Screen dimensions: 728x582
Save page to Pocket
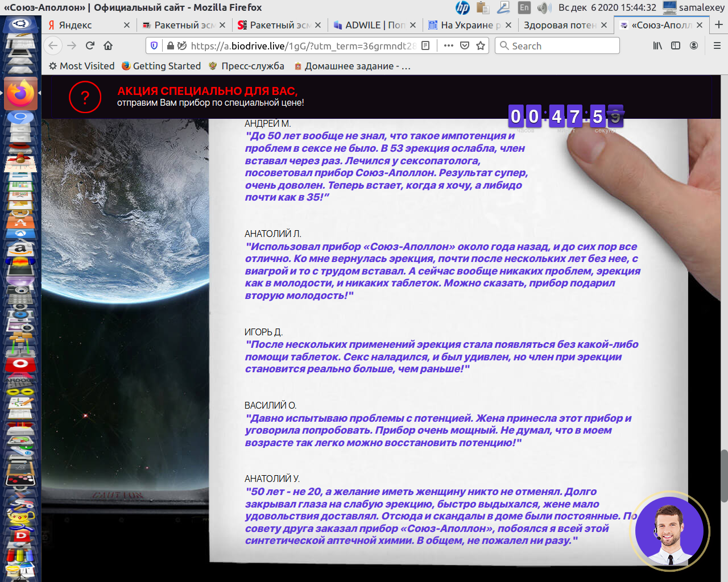(x=465, y=45)
